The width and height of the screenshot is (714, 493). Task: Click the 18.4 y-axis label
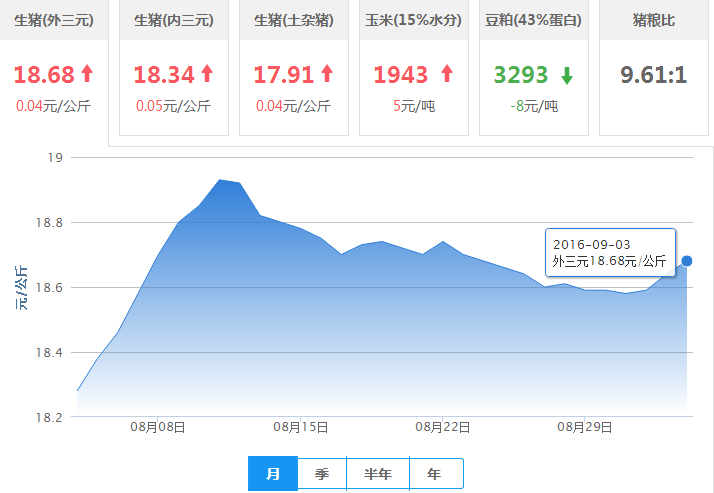tap(49, 352)
